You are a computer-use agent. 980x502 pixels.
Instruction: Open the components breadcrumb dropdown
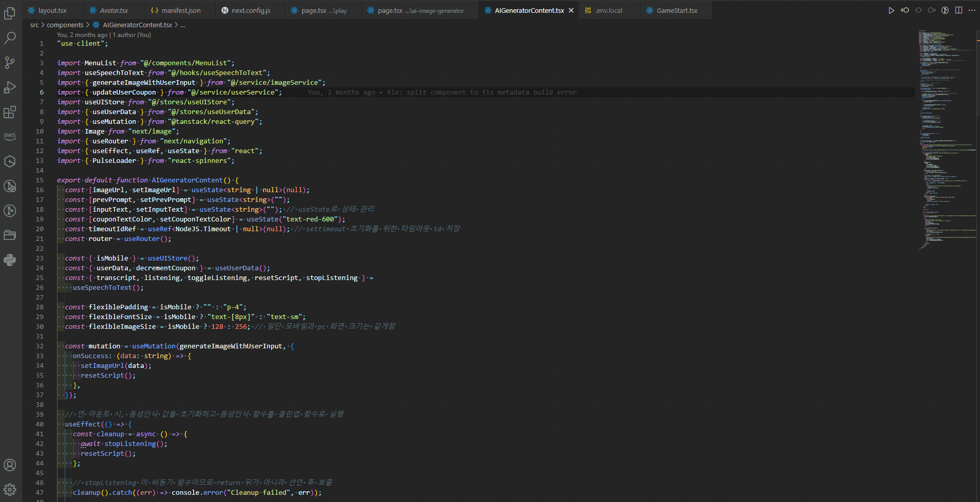[65, 25]
